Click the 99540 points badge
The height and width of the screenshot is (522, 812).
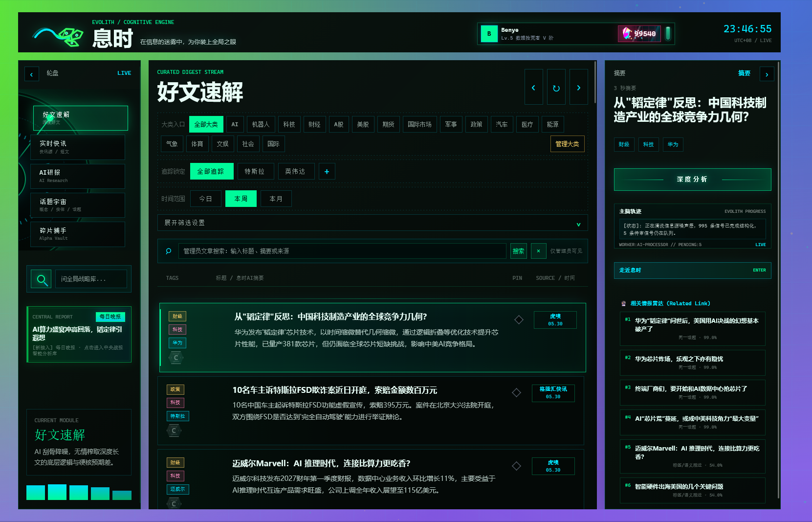[x=639, y=34]
